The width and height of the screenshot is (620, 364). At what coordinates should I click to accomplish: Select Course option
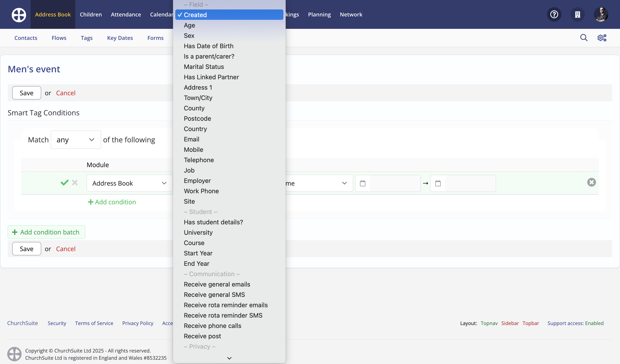[229, 243]
